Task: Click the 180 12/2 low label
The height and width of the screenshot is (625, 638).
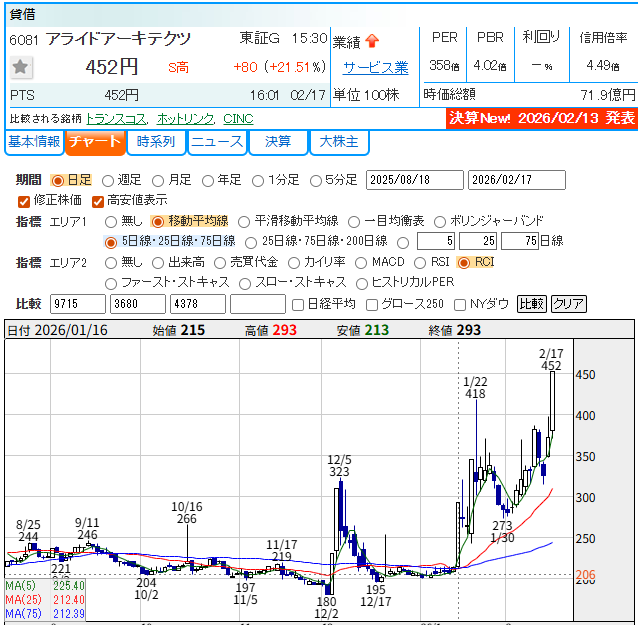Action: tap(326, 608)
